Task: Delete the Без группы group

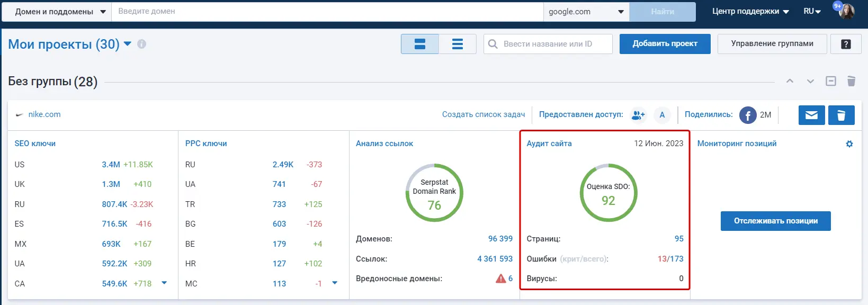Action: click(x=851, y=81)
